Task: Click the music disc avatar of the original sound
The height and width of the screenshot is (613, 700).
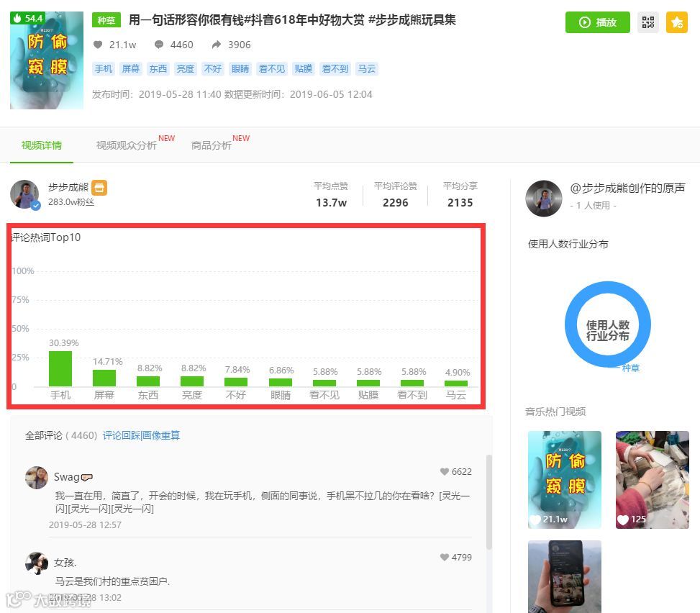Action: coord(544,199)
